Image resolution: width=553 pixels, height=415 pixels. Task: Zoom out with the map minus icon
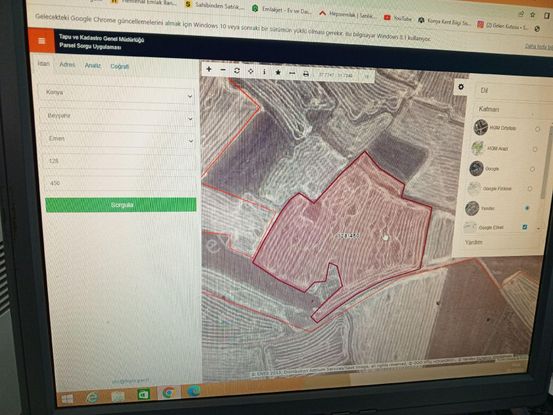click(223, 70)
